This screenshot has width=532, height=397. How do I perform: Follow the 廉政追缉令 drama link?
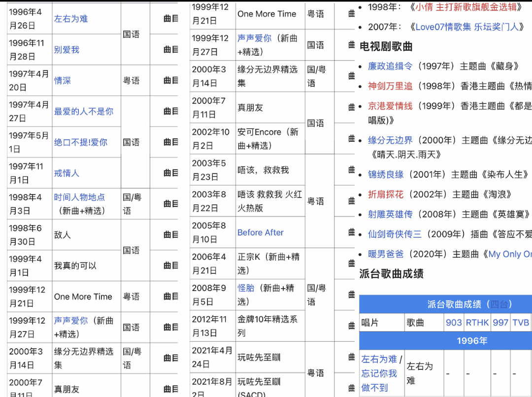pos(390,66)
